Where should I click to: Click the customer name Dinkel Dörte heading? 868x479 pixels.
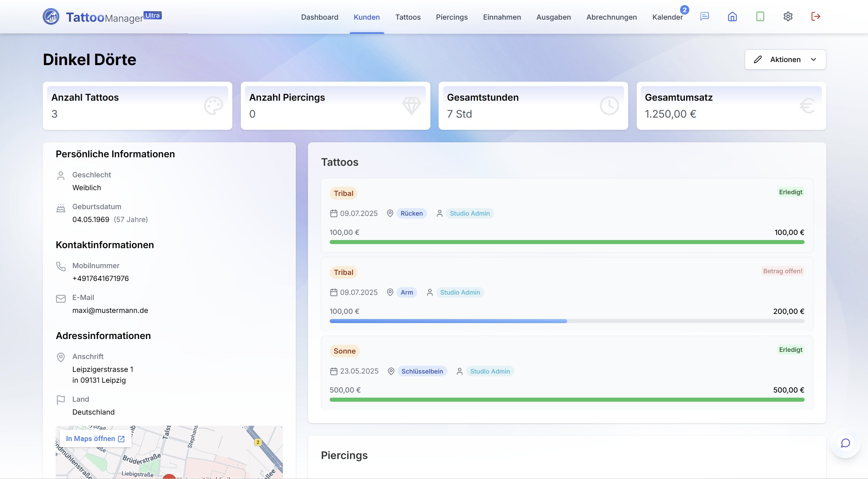pos(90,60)
